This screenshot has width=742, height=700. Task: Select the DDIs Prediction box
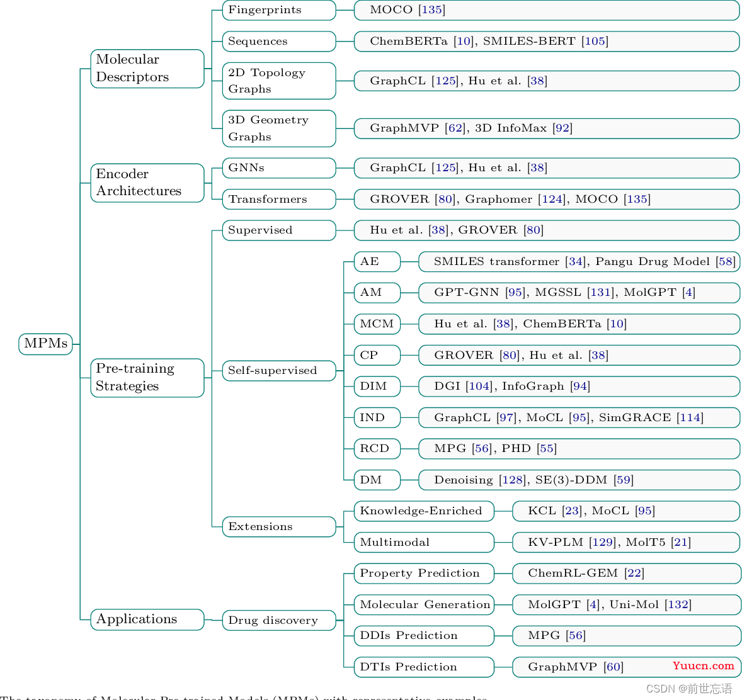(x=424, y=636)
